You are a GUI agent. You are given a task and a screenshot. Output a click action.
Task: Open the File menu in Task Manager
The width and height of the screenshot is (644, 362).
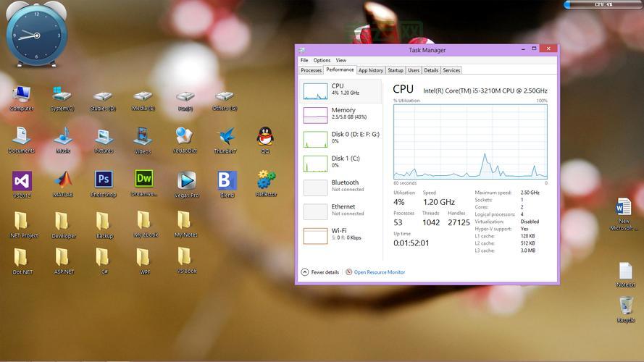pyautogui.click(x=304, y=60)
